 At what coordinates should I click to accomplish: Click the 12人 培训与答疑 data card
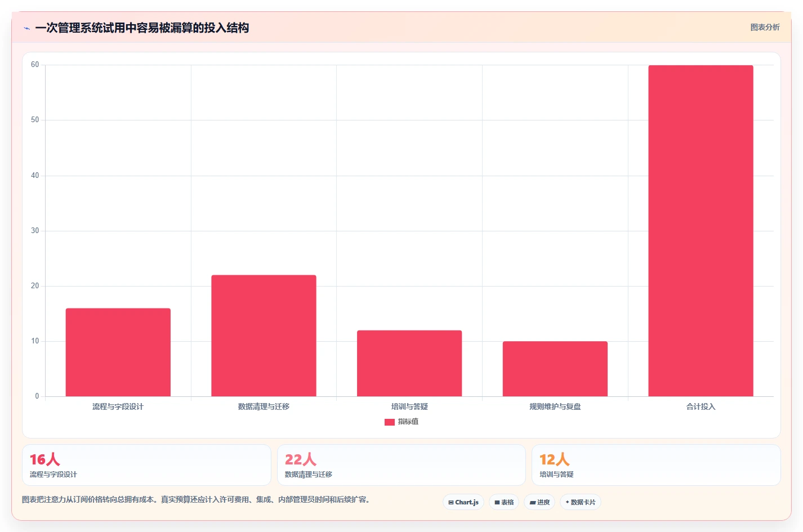pyautogui.click(x=656, y=465)
